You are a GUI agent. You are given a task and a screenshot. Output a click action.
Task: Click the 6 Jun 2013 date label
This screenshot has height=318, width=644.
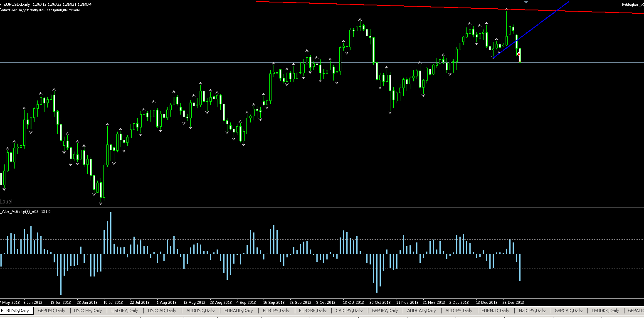coord(33,302)
